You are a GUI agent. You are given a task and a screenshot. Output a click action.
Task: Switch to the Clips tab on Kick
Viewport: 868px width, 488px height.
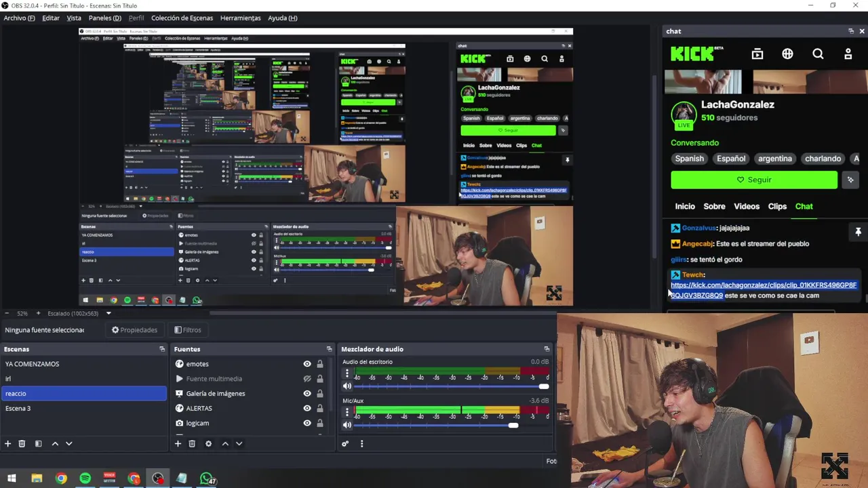pos(777,206)
